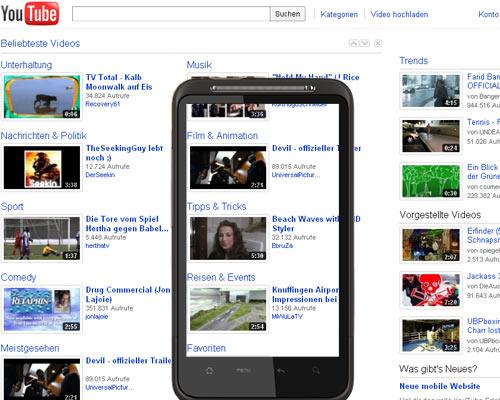Open the Unterhaltung category
The image size is (500, 400).
point(26,65)
